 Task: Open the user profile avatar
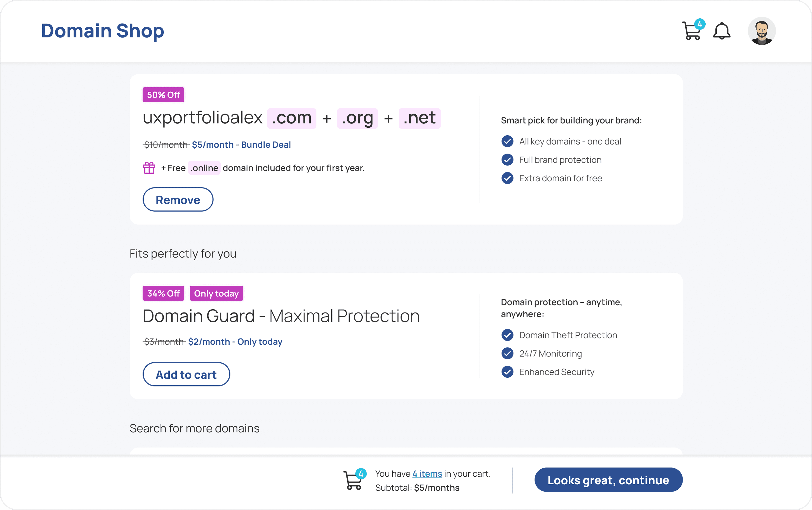762,31
